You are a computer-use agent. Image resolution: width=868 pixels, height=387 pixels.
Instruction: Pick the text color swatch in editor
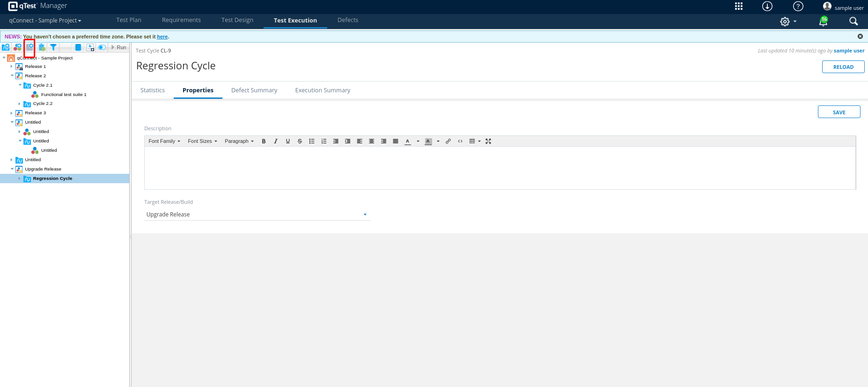pyautogui.click(x=407, y=141)
